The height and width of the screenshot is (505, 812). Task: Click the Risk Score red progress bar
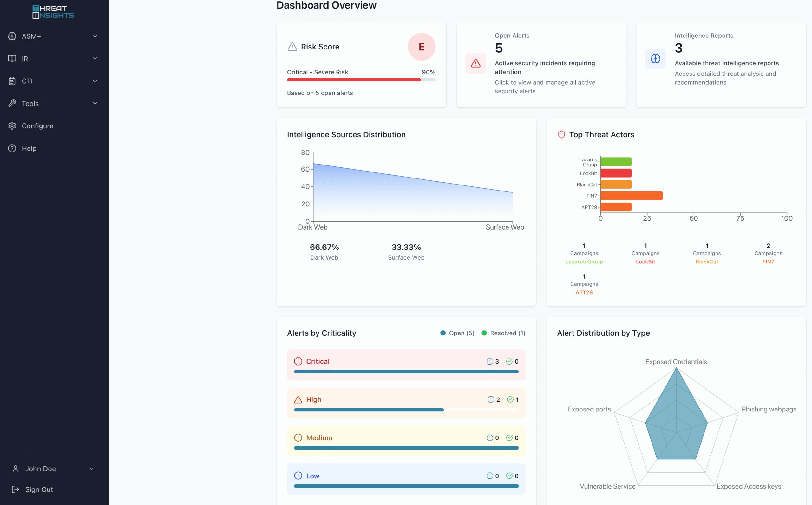click(354, 80)
